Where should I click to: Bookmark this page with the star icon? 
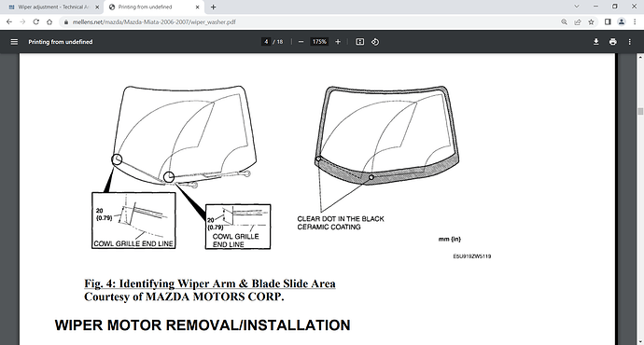(x=591, y=22)
